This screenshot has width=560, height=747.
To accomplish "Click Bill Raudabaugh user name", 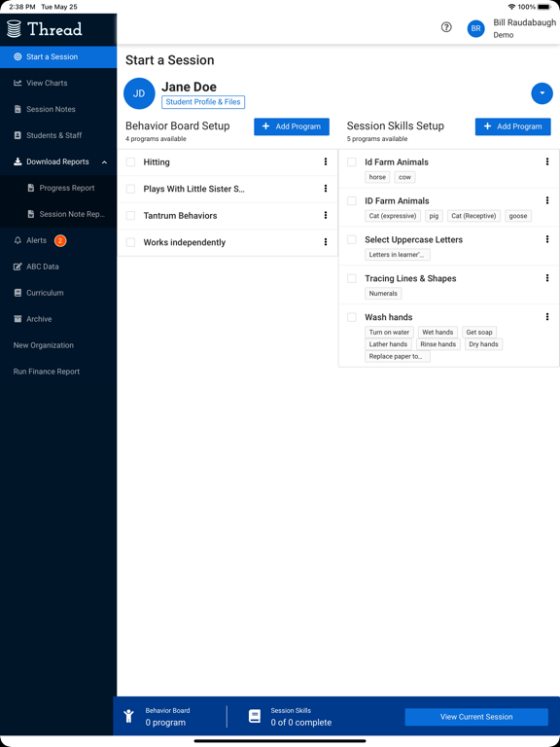I will tap(524, 22).
